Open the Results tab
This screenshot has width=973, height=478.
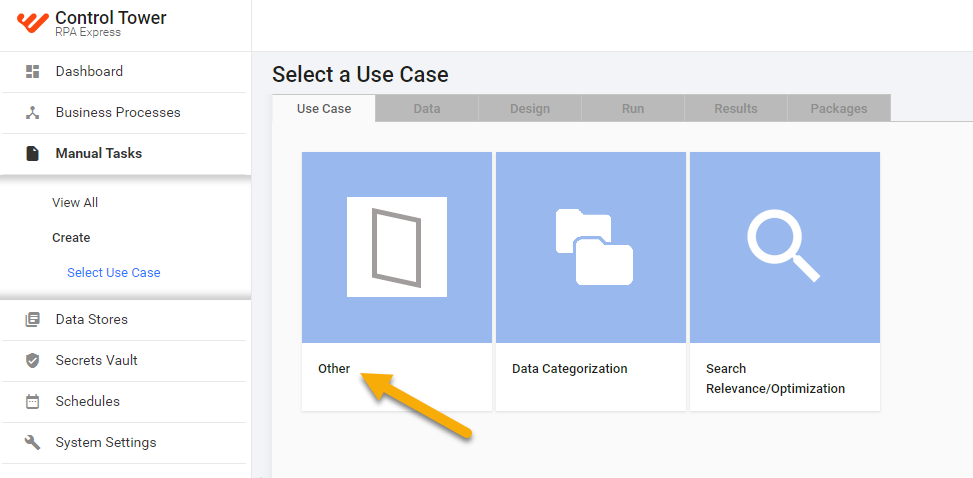(x=736, y=109)
